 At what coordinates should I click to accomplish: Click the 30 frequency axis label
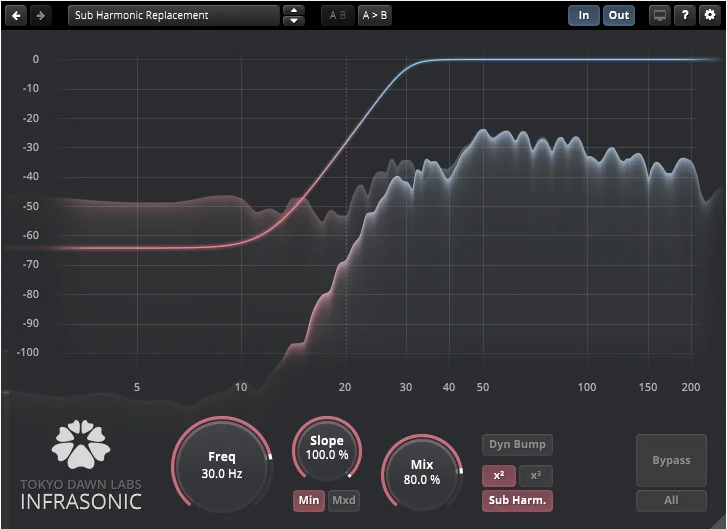point(406,387)
